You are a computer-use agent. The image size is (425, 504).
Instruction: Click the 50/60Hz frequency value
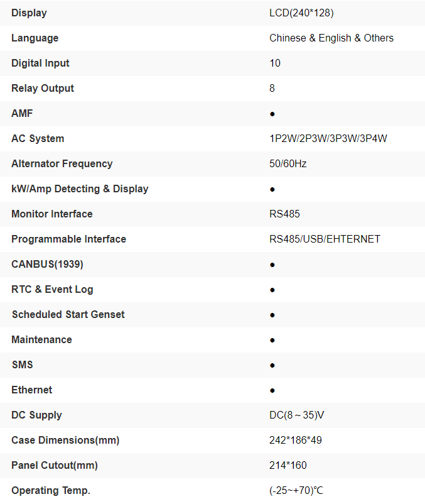click(288, 163)
